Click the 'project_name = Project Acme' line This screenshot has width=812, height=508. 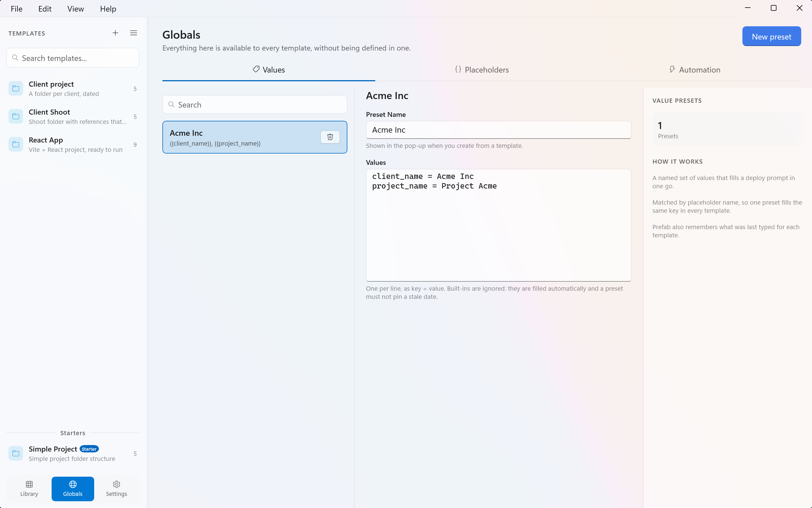(434, 186)
